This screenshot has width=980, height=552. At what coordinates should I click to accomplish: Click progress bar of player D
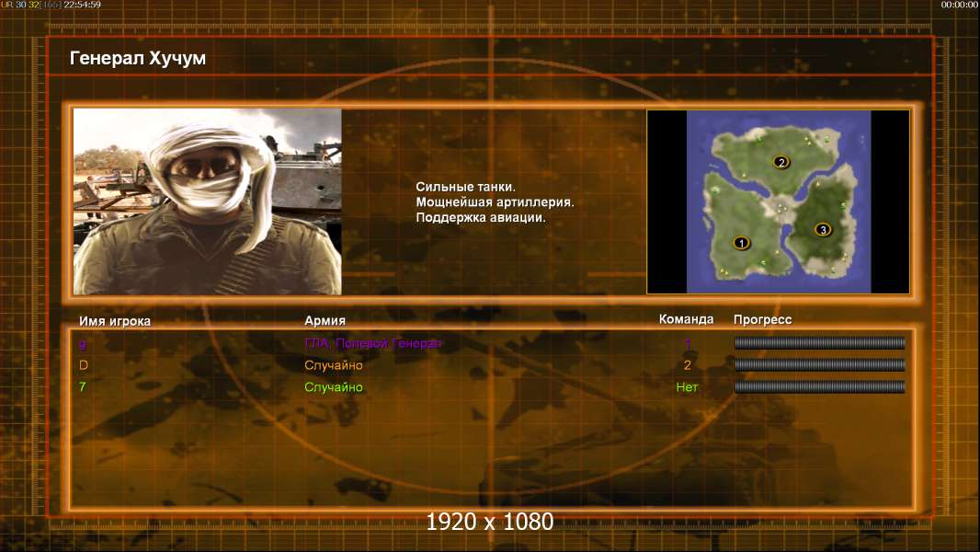pyautogui.click(x=819, y=364)
